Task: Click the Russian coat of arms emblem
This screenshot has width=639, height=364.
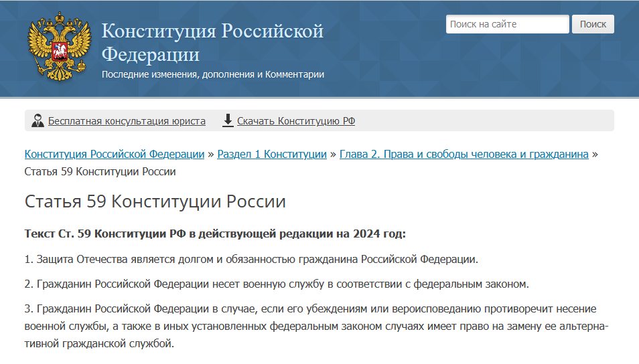Action: [60, 47]
